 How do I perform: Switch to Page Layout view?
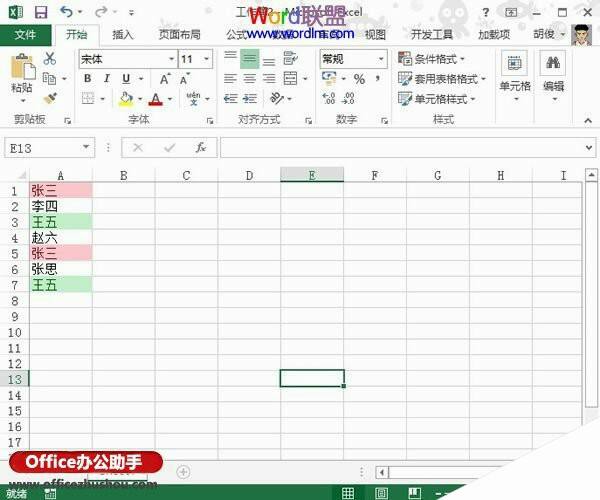pos(381,493)
